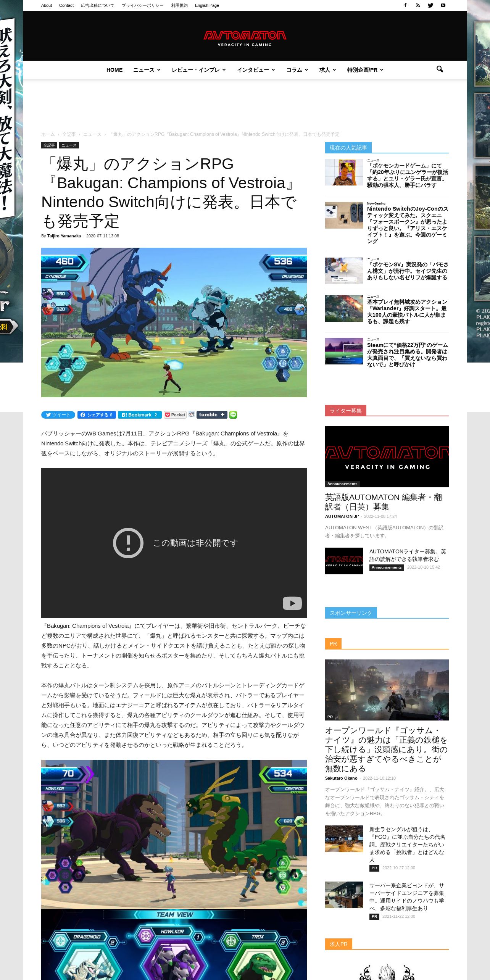Screen dimensions: 490x980
Task: Open author Sakutaro Okano's page
Action: (341, 778)
